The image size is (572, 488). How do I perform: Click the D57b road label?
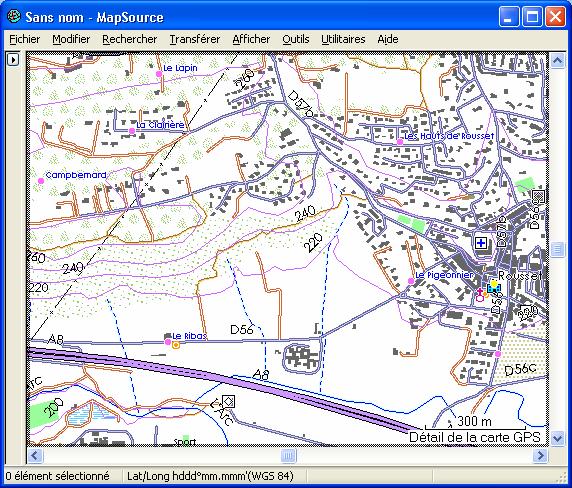point(300,104)
